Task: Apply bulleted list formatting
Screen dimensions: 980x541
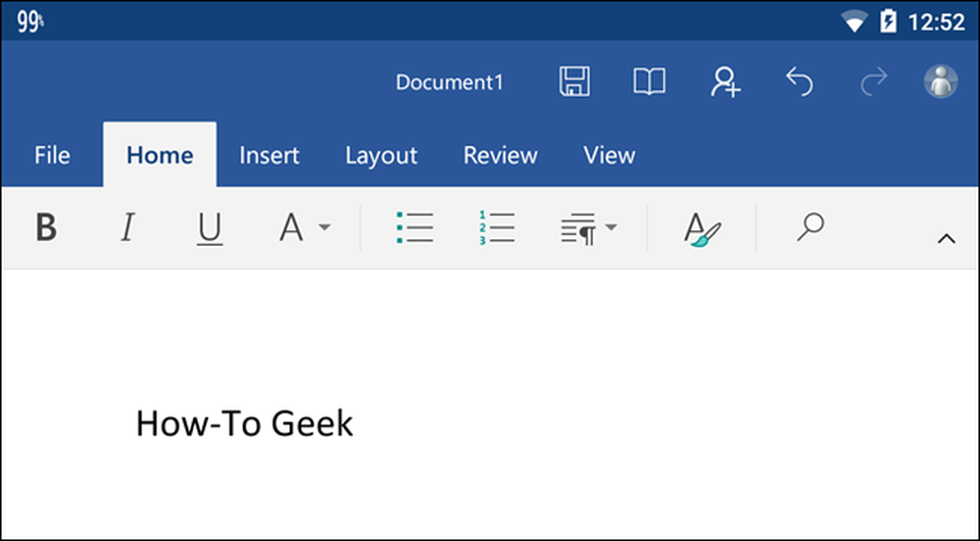Action: tap(415, 227)
